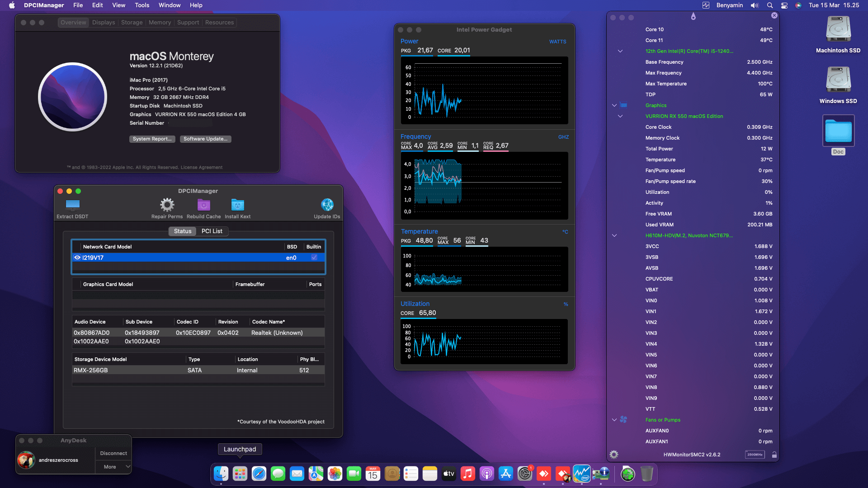The image size is (868, 488).
Task: Open the Resources tab in About This Mac
Action: [219, 23]
